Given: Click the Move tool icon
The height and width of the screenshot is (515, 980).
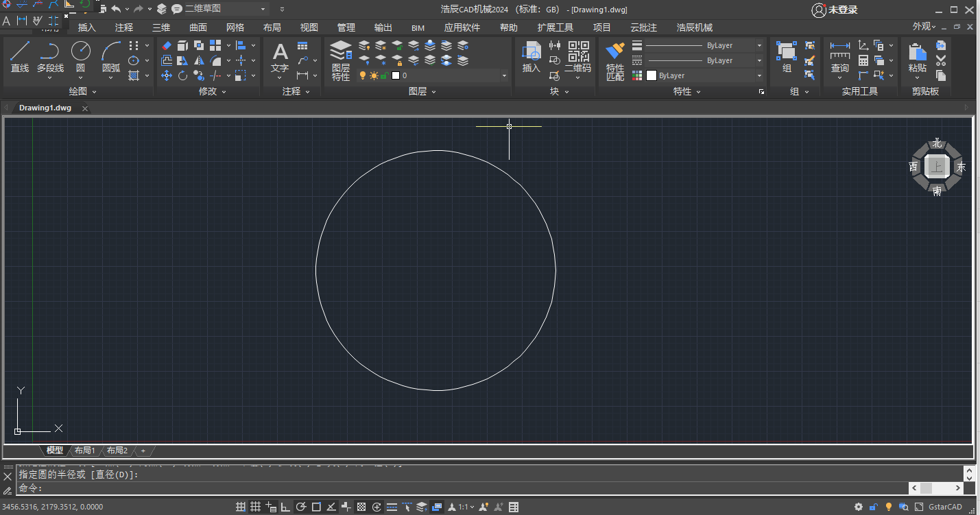Looking at the screenshot, I should click(167, 75).
